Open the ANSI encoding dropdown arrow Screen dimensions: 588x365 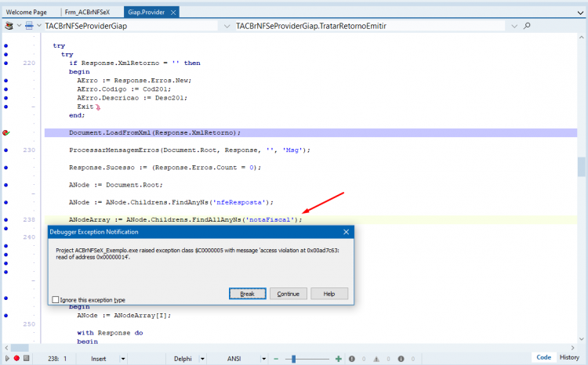(264, 359)
